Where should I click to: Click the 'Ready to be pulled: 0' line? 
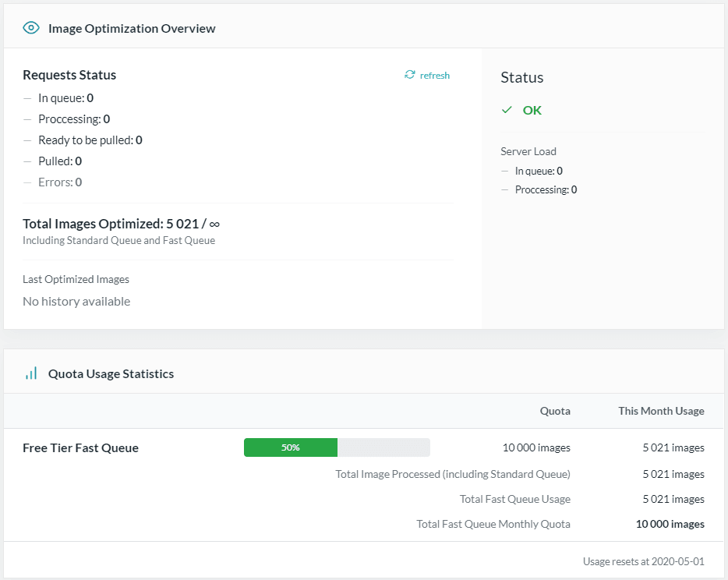(90, 140)
